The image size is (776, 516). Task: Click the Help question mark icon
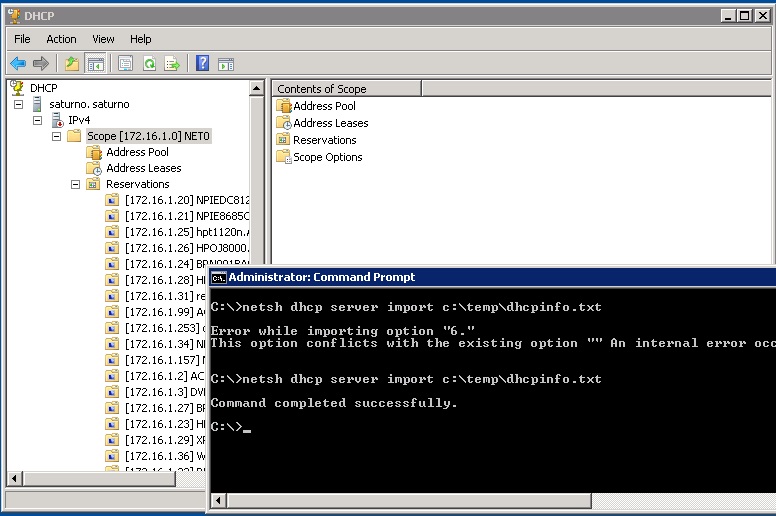[203, 64]
